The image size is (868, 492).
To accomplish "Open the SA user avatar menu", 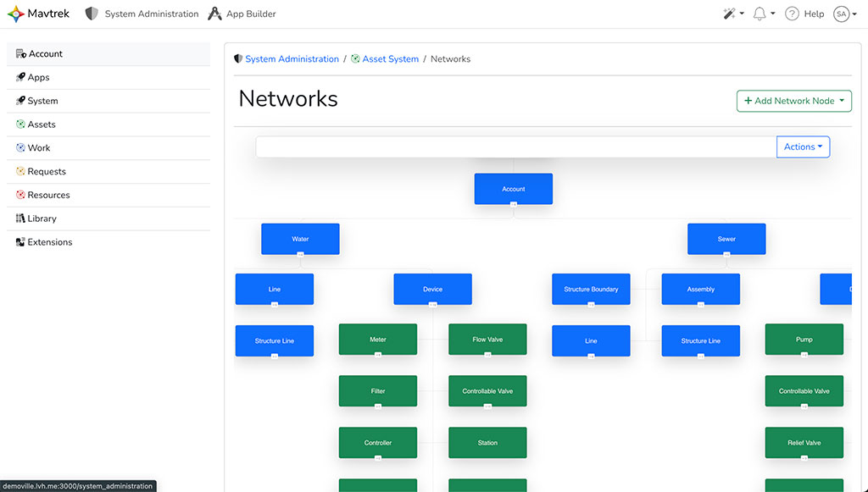I will pyautogui.click(x=844, y=14).
